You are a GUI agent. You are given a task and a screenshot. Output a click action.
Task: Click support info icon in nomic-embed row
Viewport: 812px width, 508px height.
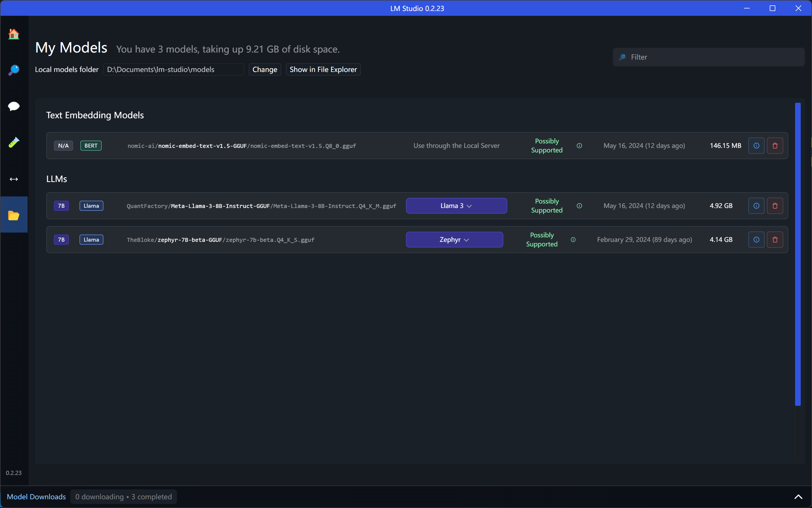coord(579,145)
